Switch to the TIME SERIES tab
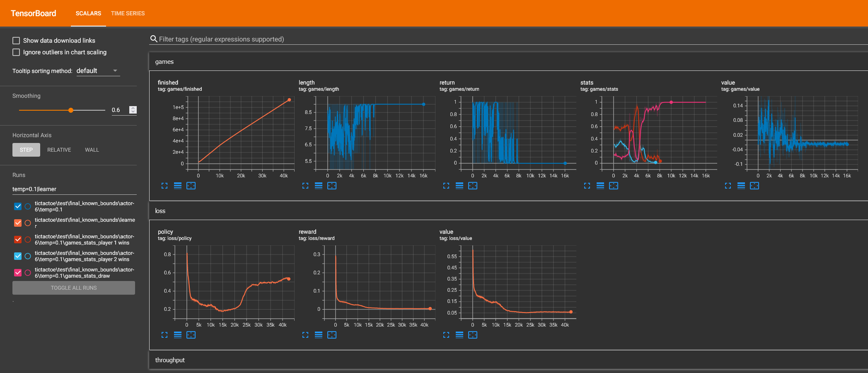The height and width of the screenshot is (373, 868). click(128, 13)
